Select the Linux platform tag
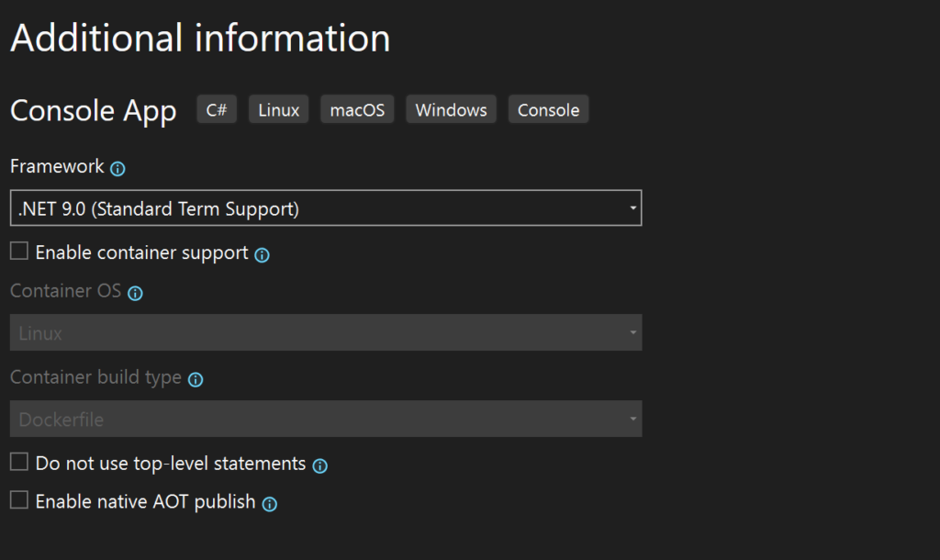 pyautogui.click(x=278, y=109)
